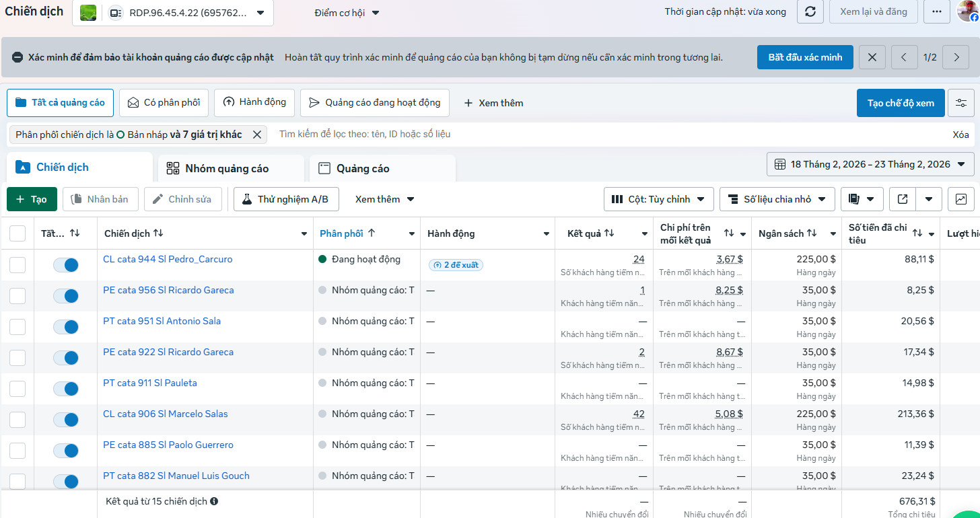Go to next notification with right arrow
The height and width of the screenshot is (518, 980).
[x=956, y=57]
